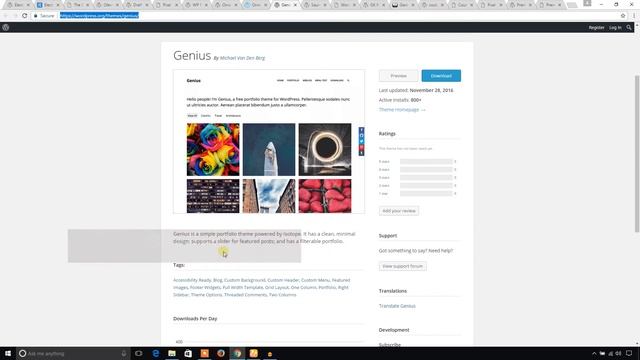
Task: Open the search icon in WordPress bar
Action: [629, 27]
